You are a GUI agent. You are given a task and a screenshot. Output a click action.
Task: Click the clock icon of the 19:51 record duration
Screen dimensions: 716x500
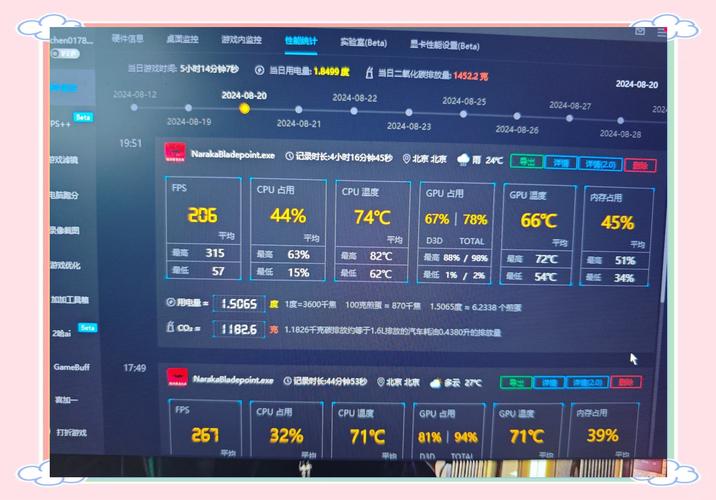[289, 156]
